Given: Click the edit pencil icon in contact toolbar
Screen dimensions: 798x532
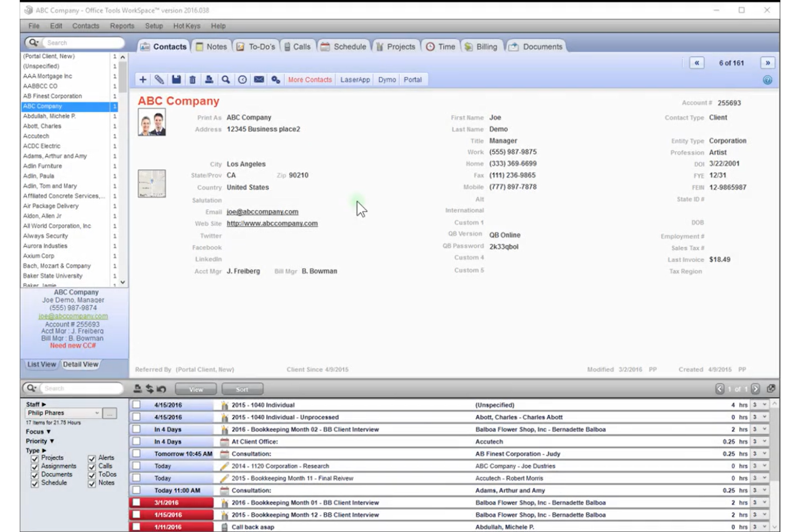Looking at the screenshot, I should [x=159, y=80].
